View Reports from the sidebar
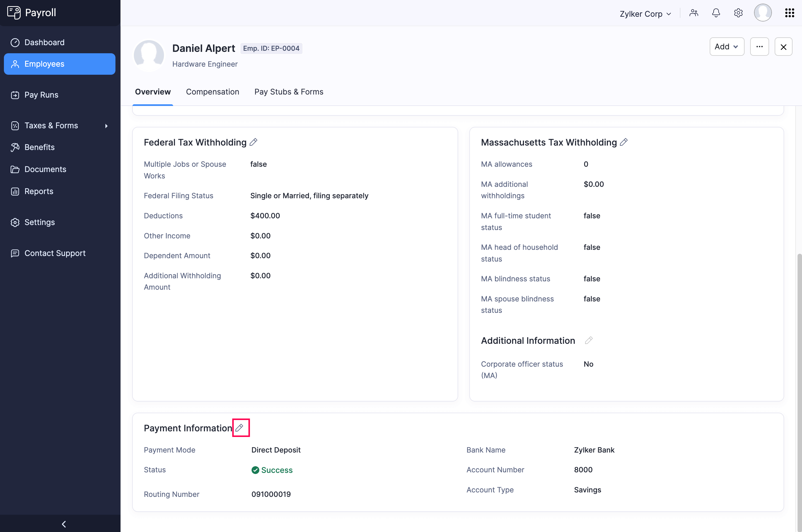This screenshot has height=532, width=802. coord(39,191)
